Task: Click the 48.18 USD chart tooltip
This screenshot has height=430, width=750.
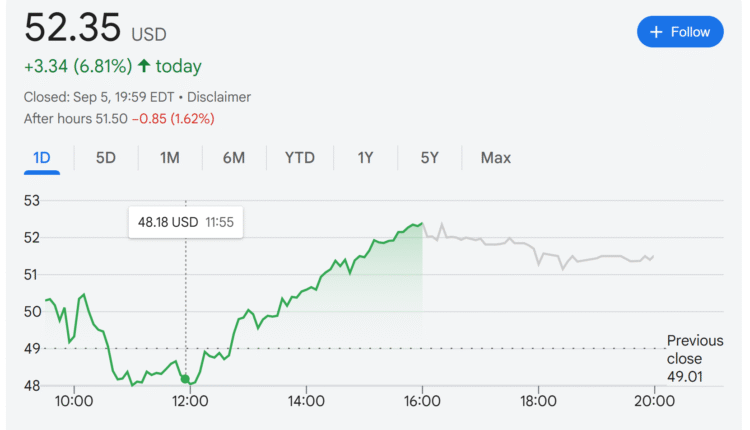Action: [x=185, y=222]
